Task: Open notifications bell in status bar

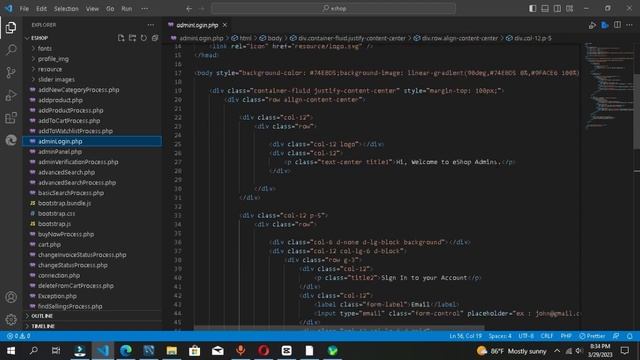Action: coord(630,336)
